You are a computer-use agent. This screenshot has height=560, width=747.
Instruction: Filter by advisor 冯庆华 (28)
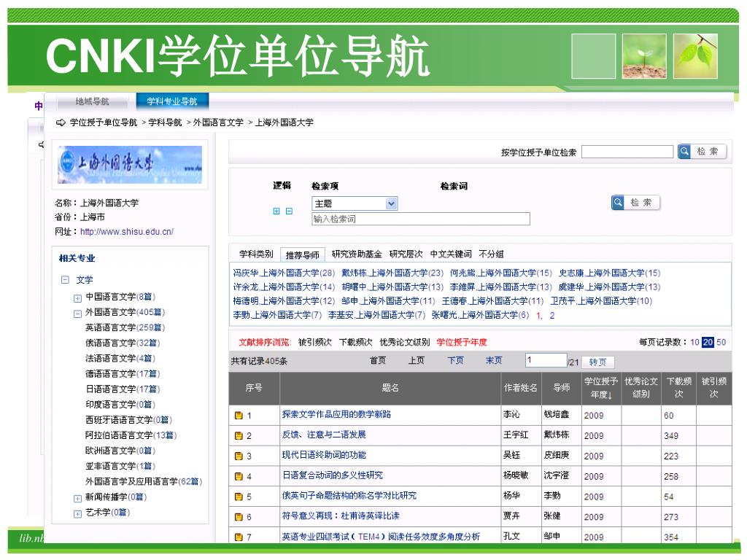[x=284, y=273]
